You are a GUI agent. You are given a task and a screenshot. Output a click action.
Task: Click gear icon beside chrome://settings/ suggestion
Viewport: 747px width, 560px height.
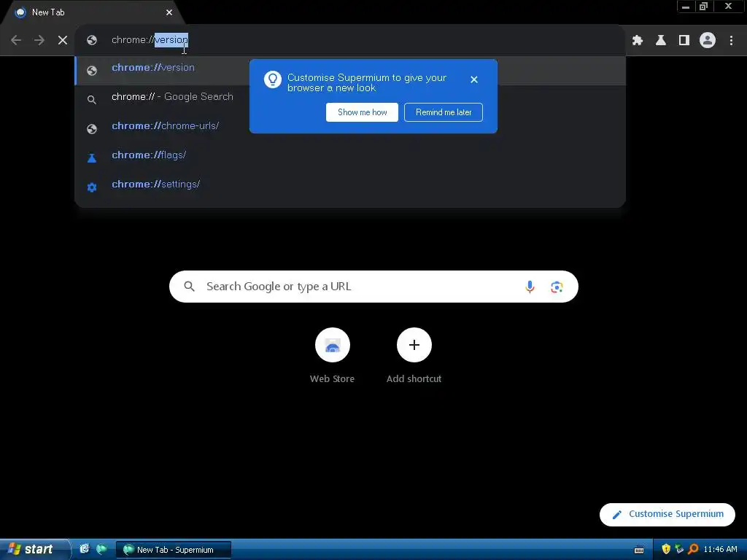point(92,187)
